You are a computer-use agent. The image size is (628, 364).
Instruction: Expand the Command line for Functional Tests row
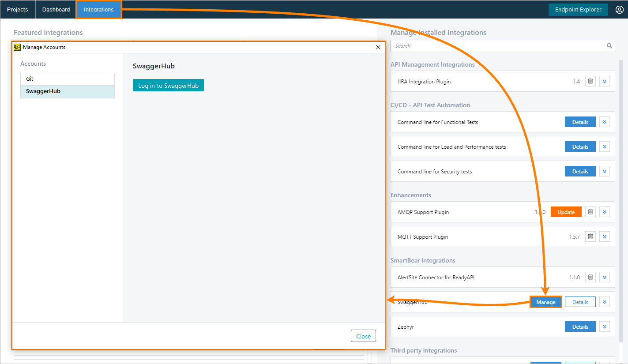[x=605, y=122]
